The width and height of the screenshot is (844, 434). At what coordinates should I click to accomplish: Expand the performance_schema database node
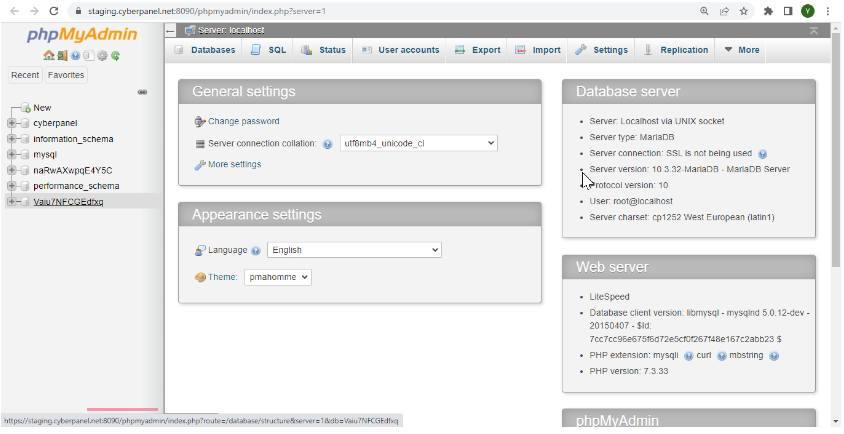(11, 186)
